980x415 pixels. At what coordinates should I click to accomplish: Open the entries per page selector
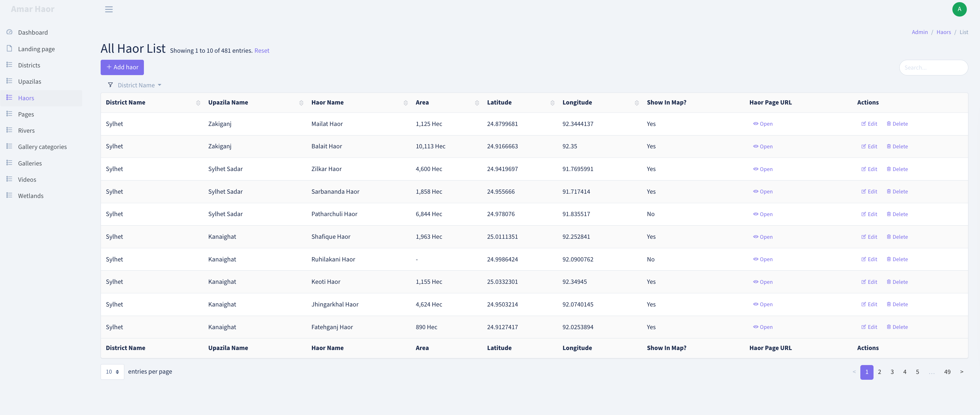tap(112, 372)
